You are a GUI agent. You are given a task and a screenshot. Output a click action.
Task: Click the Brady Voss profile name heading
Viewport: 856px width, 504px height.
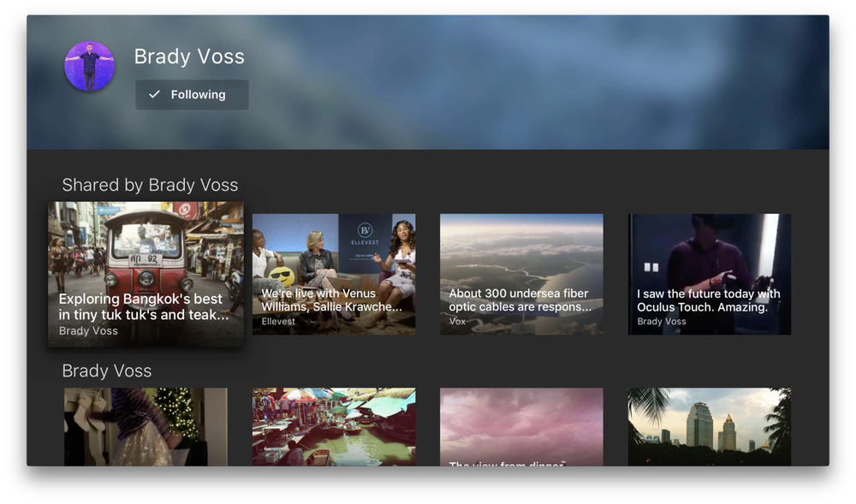189,56
